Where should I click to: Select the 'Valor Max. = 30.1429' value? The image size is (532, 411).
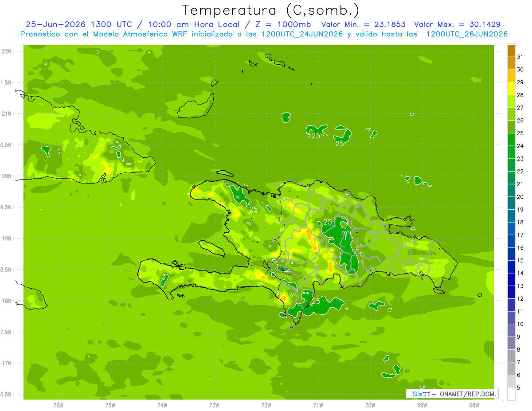point(458,24)
